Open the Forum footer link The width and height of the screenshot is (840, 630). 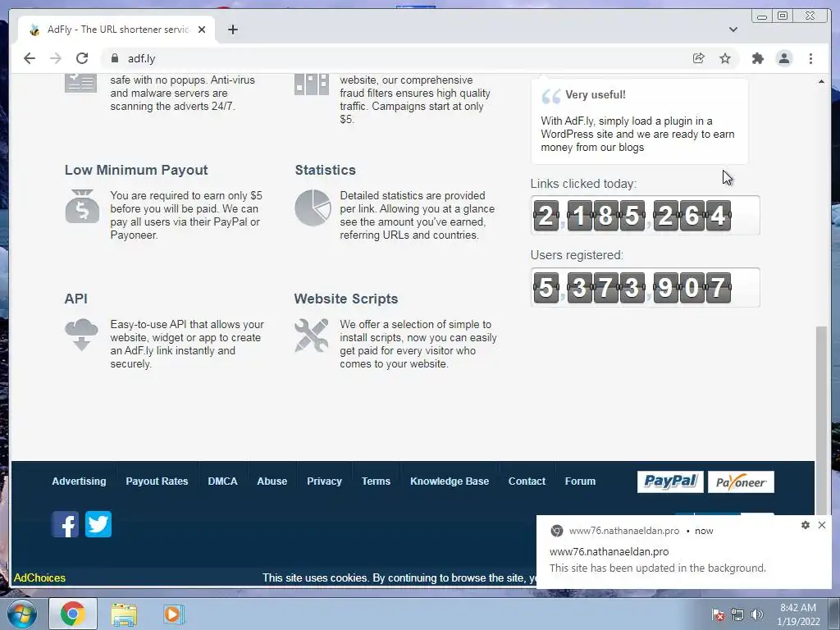coord(580,481)
